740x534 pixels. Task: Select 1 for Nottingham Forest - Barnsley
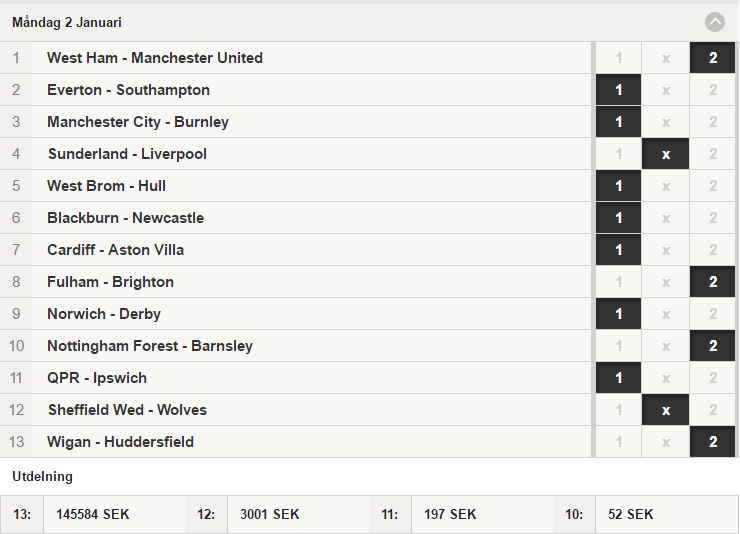point(618,346)
